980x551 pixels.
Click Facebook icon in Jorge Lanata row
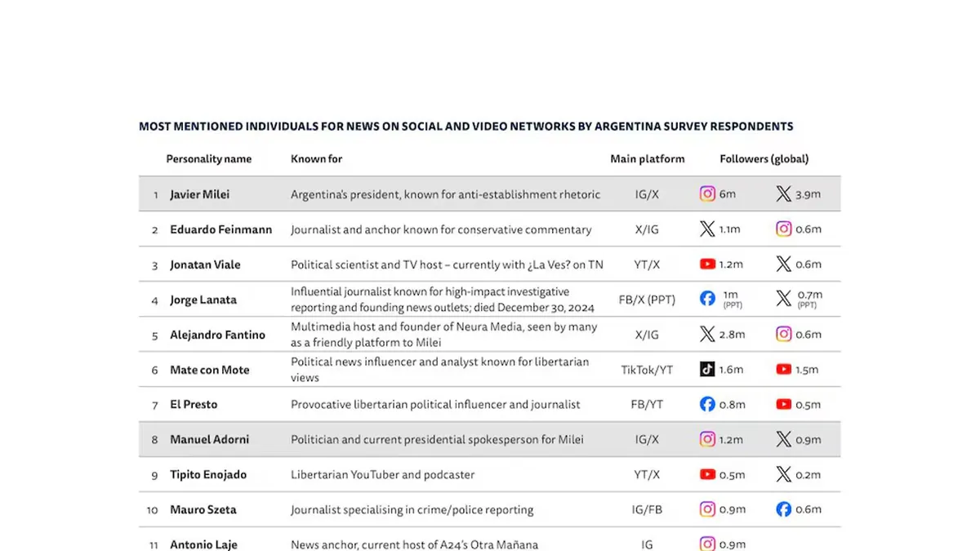point(707,299)
